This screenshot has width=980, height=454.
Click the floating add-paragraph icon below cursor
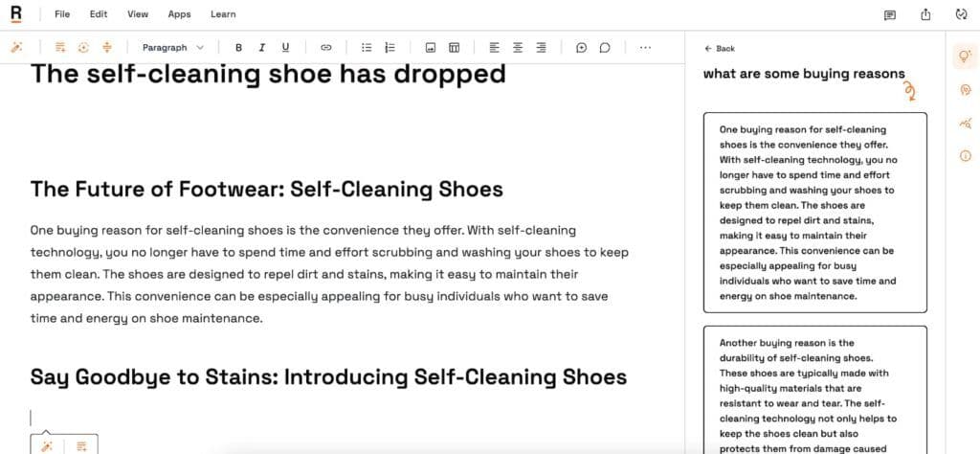click(x=81, y=446)
